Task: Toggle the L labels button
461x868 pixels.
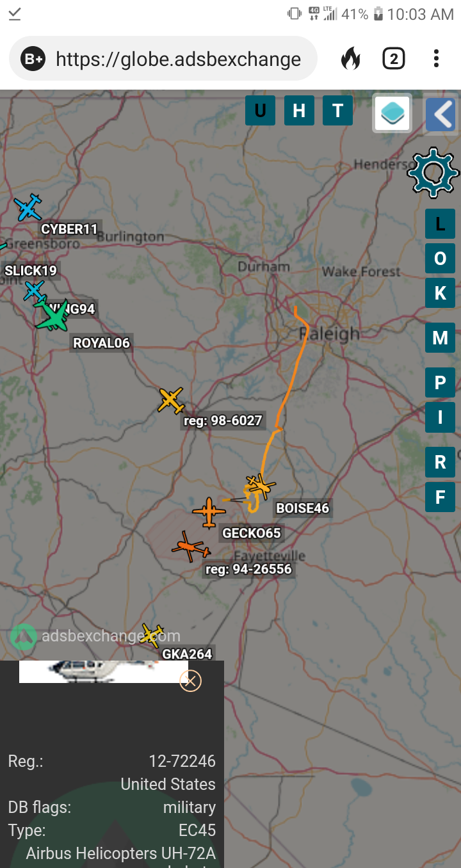Action: [440, 223]
